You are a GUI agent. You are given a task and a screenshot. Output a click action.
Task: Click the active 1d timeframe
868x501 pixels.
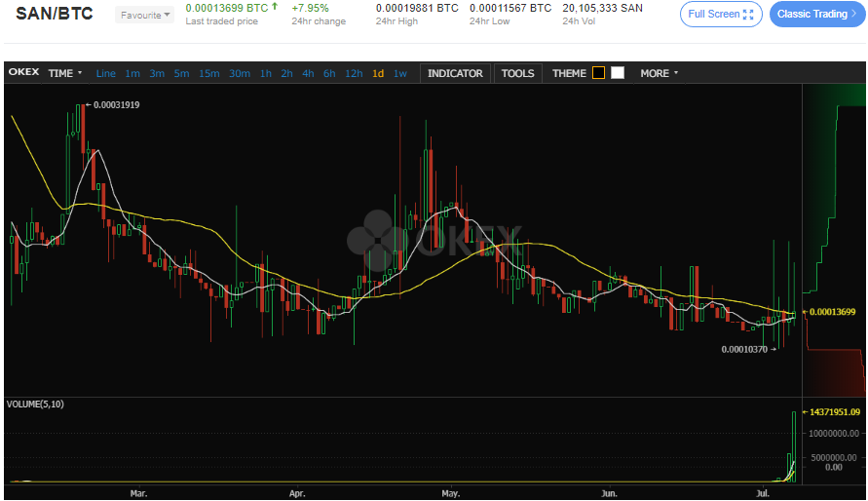pos(378,73)
